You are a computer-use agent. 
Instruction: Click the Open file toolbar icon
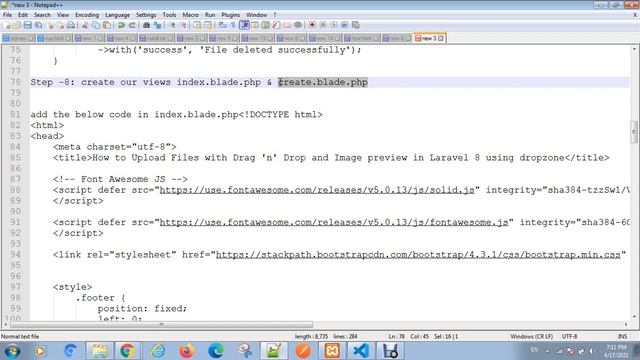point(17,25)
